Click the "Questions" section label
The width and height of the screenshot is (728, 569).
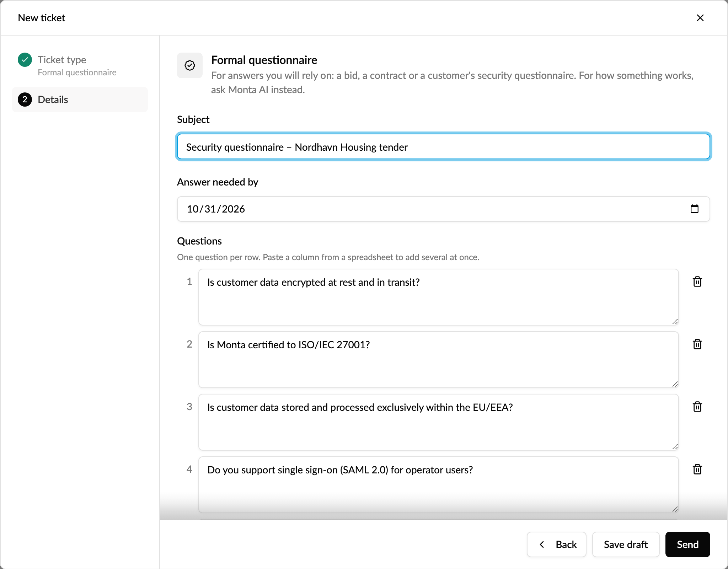pos(199,241)
